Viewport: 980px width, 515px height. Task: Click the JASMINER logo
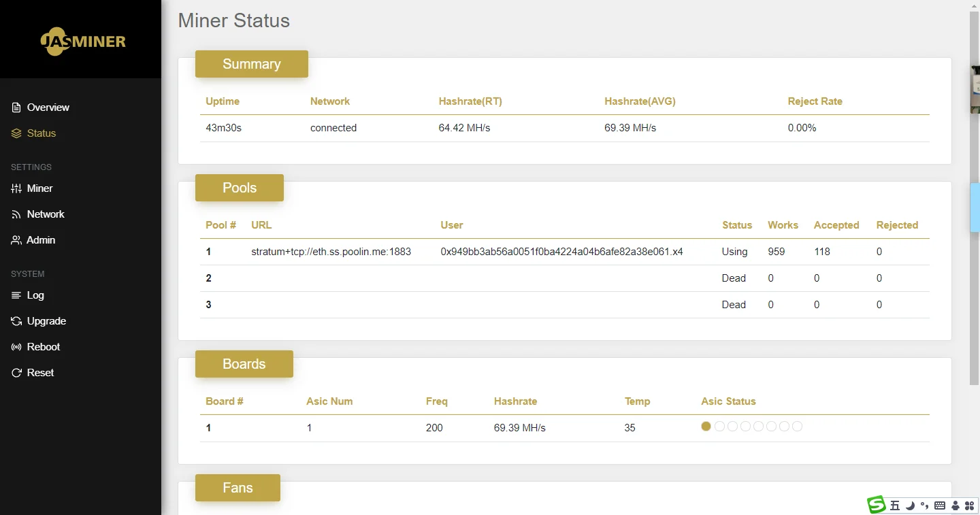[x=82, y=41]
